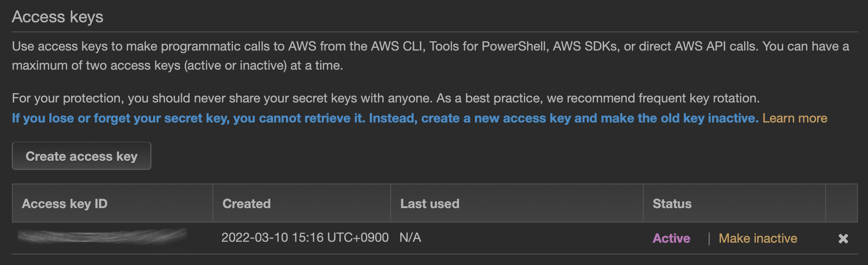Click the key rotation recommendation text

tap(652, 98)
